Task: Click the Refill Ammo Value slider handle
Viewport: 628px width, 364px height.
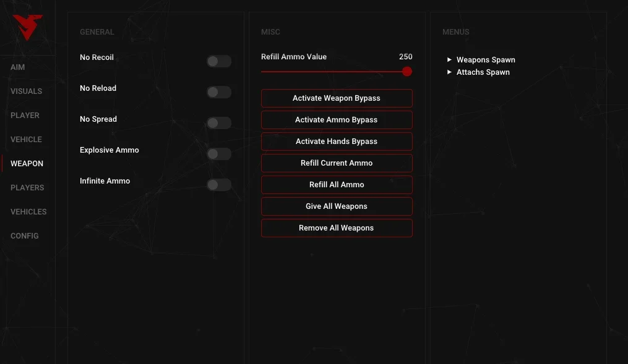Action: point(407,72)
